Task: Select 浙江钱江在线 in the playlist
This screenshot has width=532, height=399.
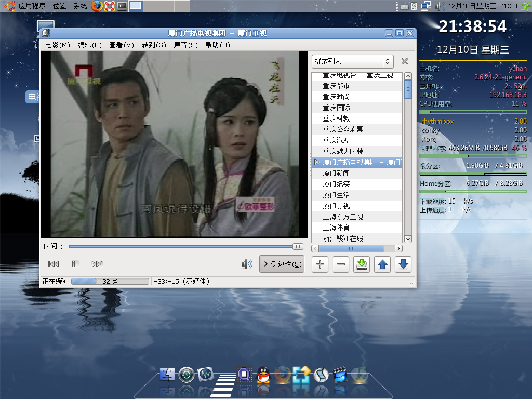Action: click(357, 238)
